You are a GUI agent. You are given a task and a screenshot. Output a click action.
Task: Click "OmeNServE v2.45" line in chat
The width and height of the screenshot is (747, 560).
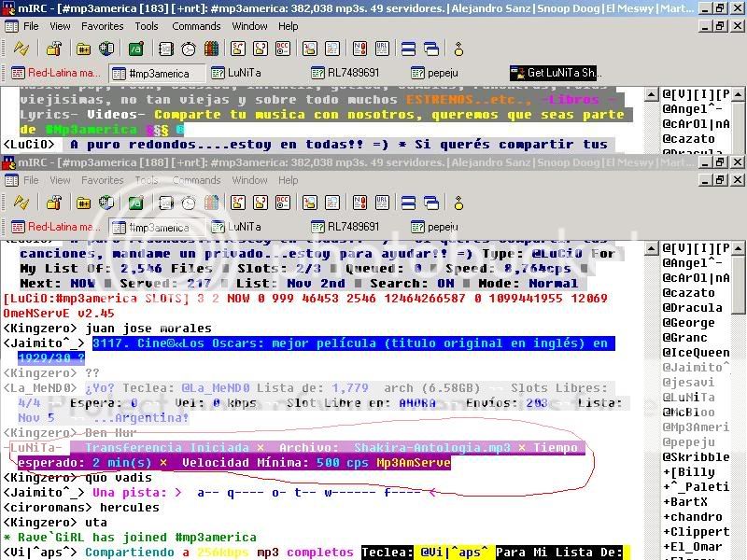[x=59, y=314]
